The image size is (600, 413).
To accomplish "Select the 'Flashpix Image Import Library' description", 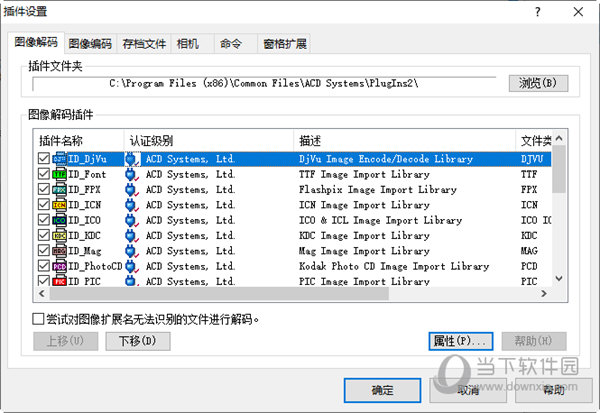I will point(378,189).
